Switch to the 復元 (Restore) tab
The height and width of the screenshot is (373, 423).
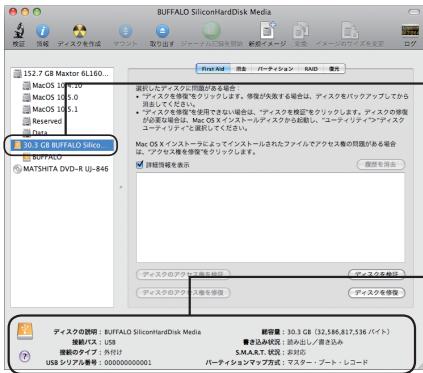[334, 69]
